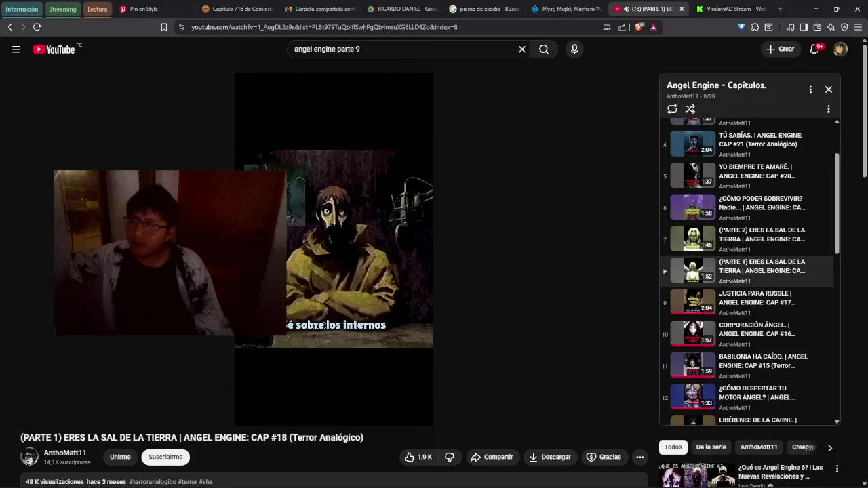Image resolution: width=868 pixels, height=488 pixels.
Task: Toggle the browser sidebar panel icon
Action: point(804,27)
